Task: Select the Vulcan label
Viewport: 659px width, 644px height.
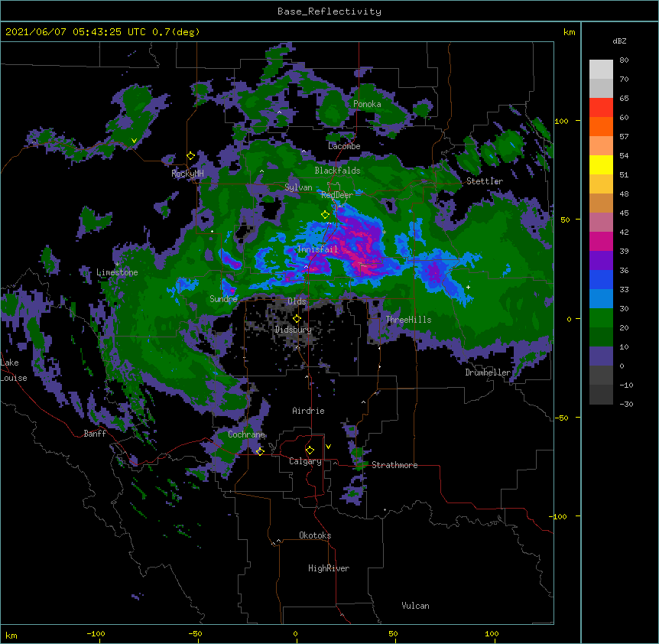Action: pos(415,606)
